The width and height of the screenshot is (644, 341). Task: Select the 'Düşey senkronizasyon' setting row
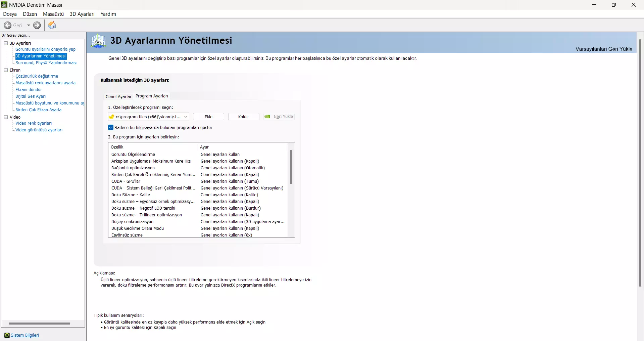coord(198,222)
